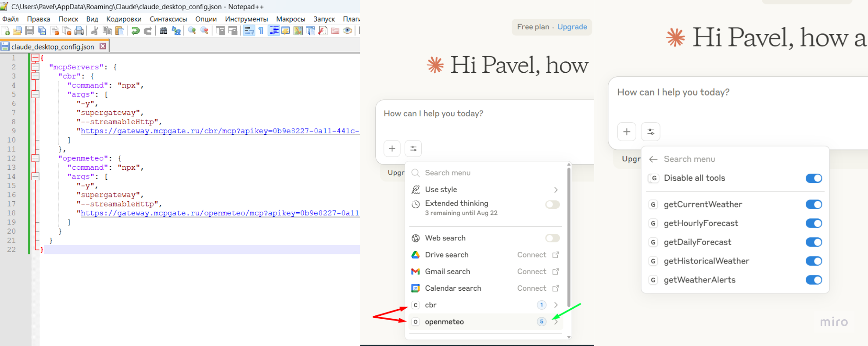Image resolution: width=868 pixels, height=346 pixels.
Task: Connect Gmail search
Action: click(538, 271)
